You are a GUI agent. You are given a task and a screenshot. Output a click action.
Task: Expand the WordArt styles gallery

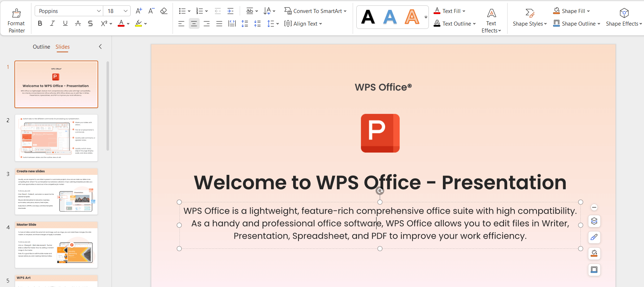point(426,17)
